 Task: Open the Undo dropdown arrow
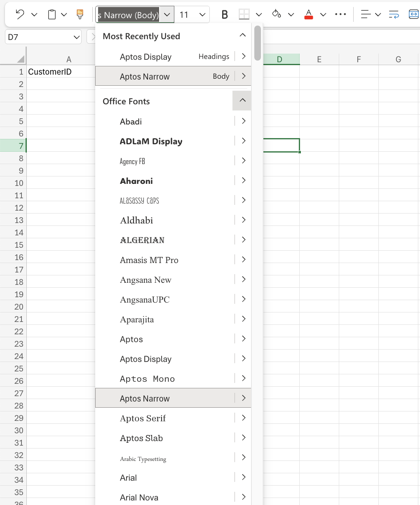coord(34,14)
